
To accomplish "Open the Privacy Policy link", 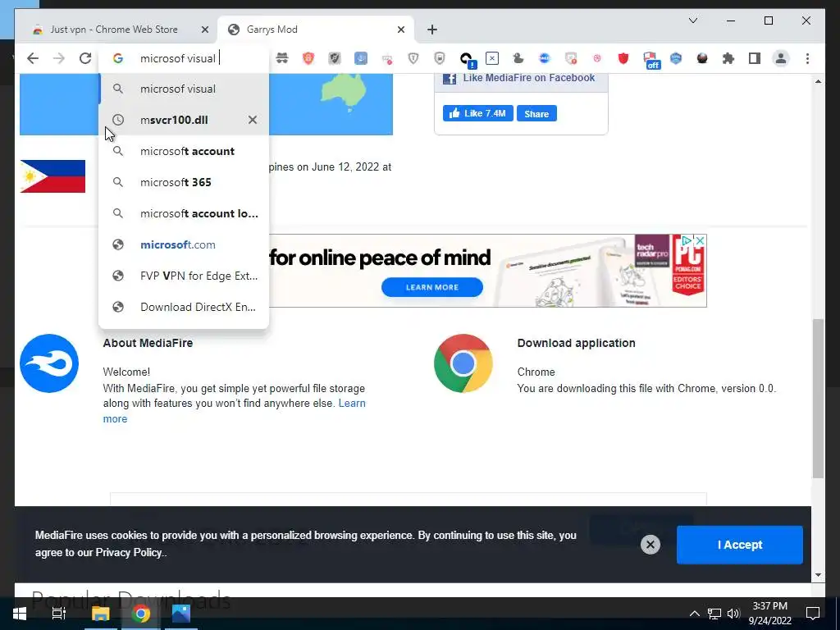I will pyautogui.click(x=129, y=553).
